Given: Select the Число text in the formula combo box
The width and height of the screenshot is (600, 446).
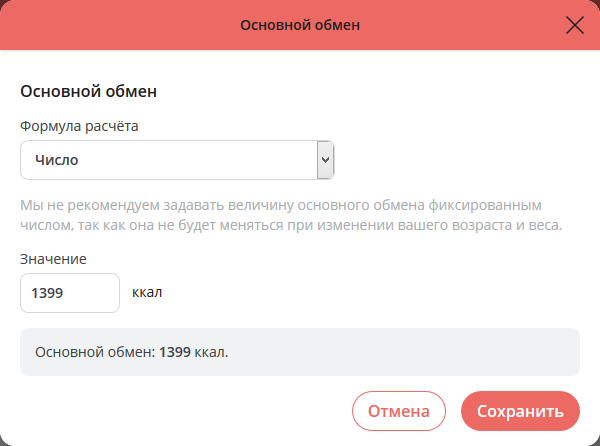Looking at the screenshot, I should click(56, 160).
